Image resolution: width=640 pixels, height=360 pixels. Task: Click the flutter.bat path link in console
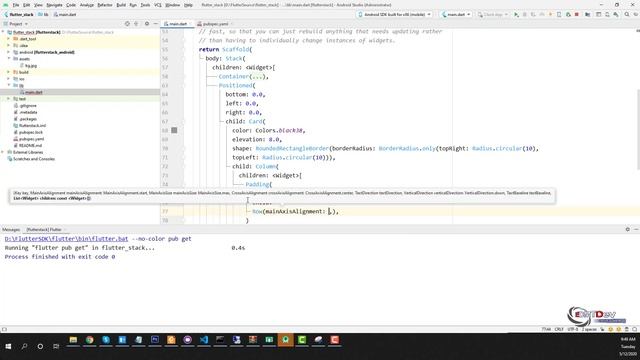(x=66, y=239)
